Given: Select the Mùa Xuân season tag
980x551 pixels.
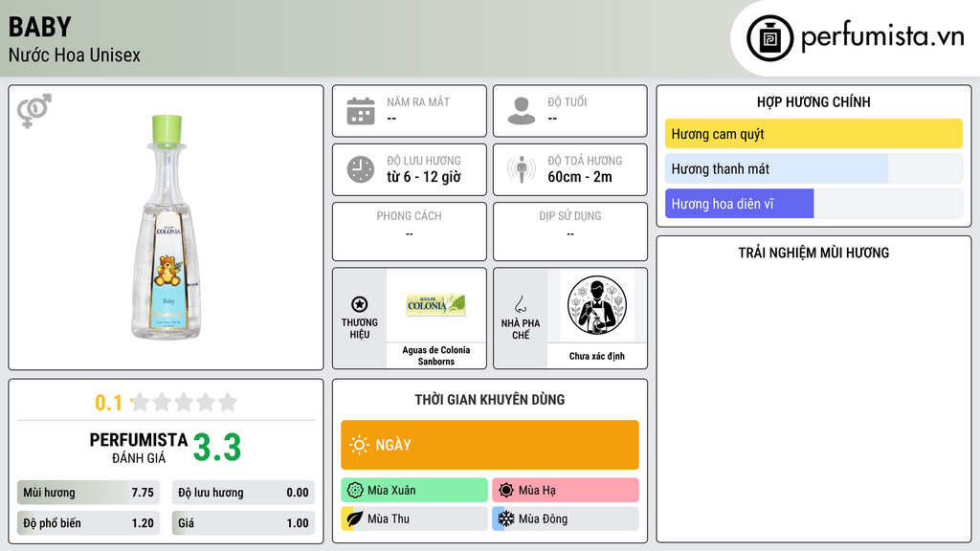Looking at the screenshot, I should pyautogui.click(x=414, y=491).
